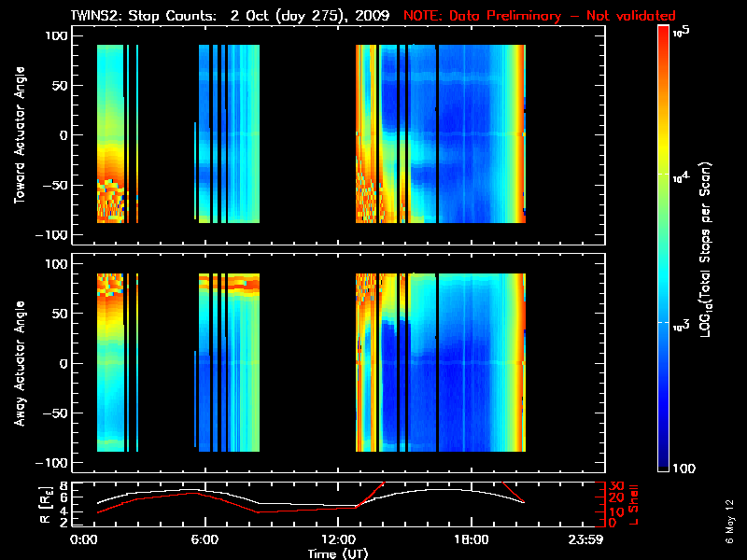
Task: Click the "Time (UT)" axis title
Action: click(338, 553)
